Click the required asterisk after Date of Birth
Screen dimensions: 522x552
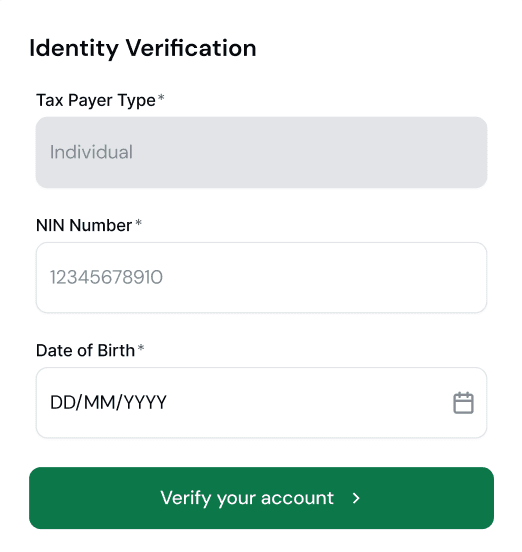coord(141,347)
